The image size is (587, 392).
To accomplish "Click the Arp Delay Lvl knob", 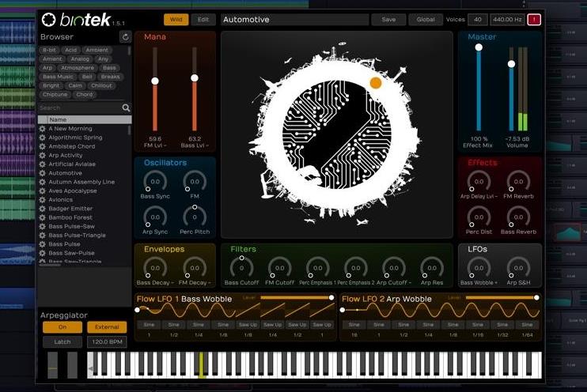I will pos(479,182).
